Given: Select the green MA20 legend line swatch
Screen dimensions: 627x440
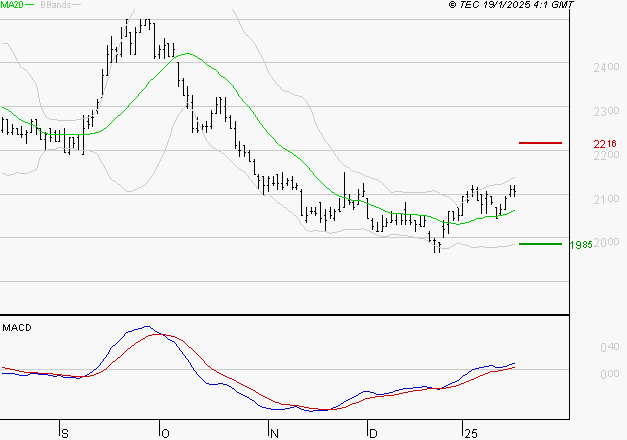Looking at the screenshot, I should click(x=29, y=6).
